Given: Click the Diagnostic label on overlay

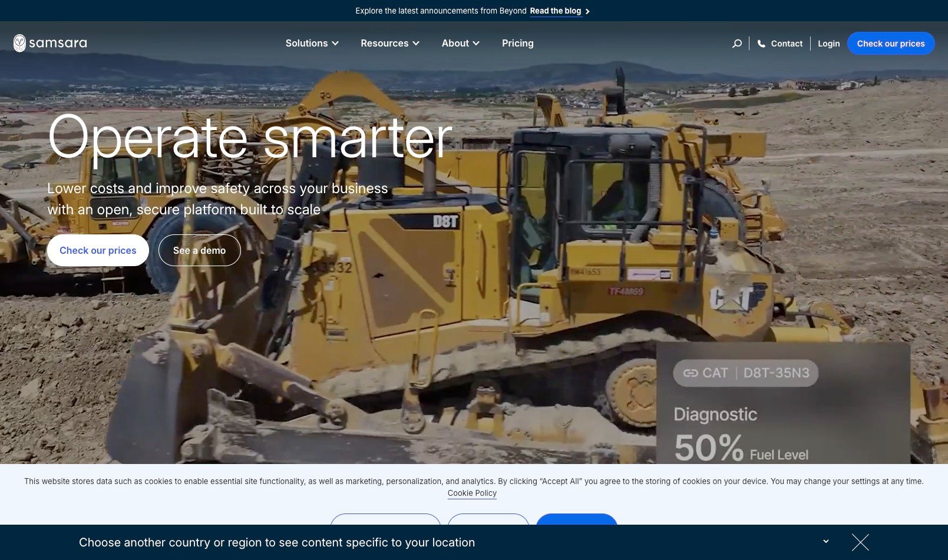Looking at the screenshot, I should 715,415.
